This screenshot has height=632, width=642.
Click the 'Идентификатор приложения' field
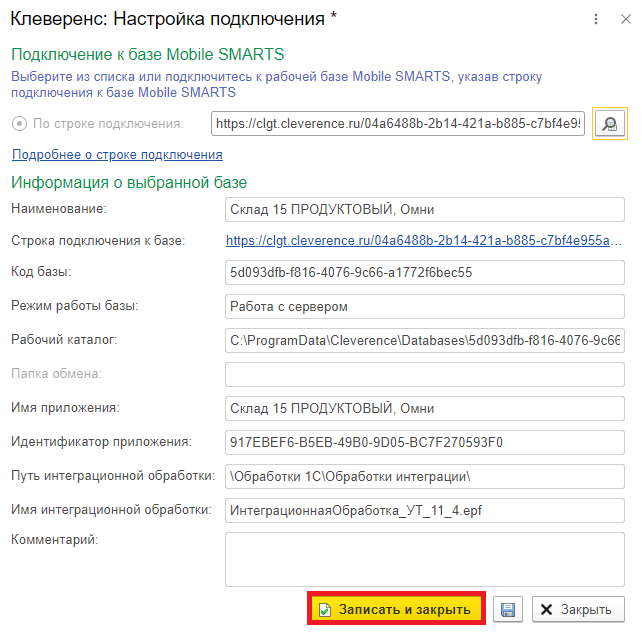pyautogui.click(x=425, y=442)
